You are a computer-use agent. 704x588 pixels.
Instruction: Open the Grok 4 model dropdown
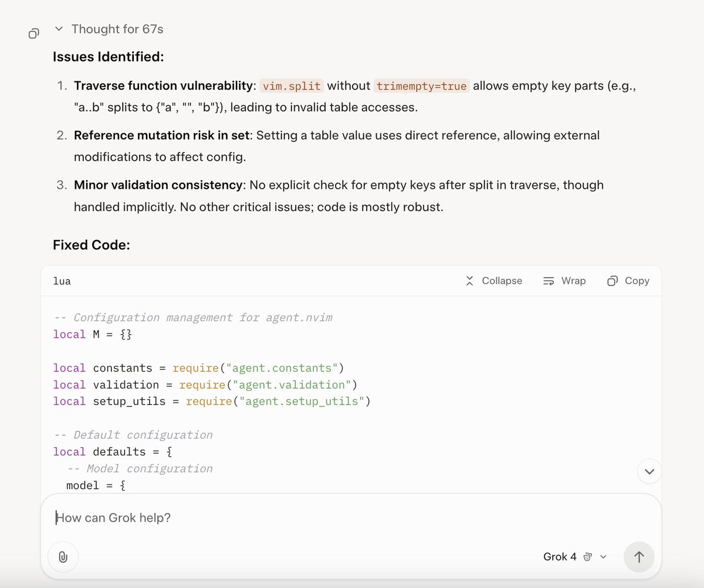pyautogui.click(x=574, y=557)
